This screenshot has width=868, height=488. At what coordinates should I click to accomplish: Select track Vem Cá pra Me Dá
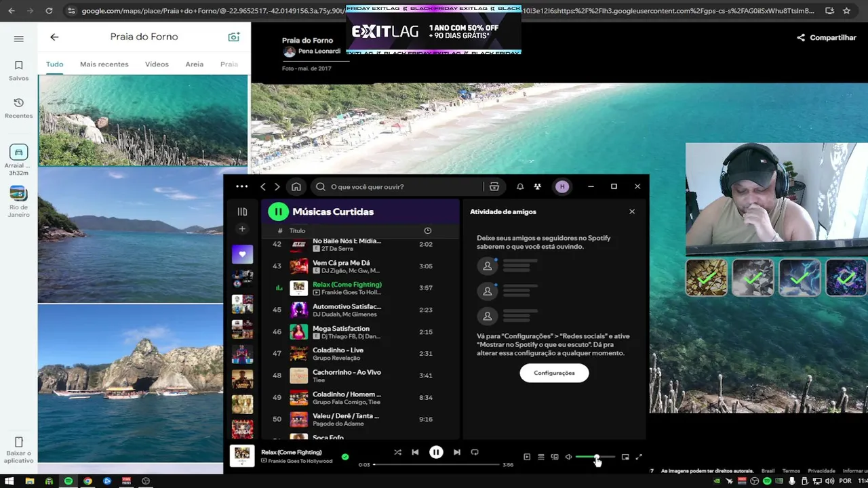click(x=361, y=266)
